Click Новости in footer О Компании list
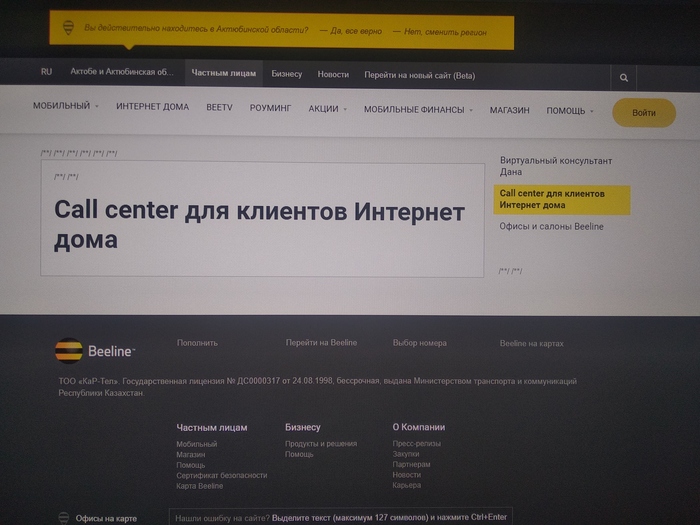This screenshot has width=700, height=525. tap(407, 475)
